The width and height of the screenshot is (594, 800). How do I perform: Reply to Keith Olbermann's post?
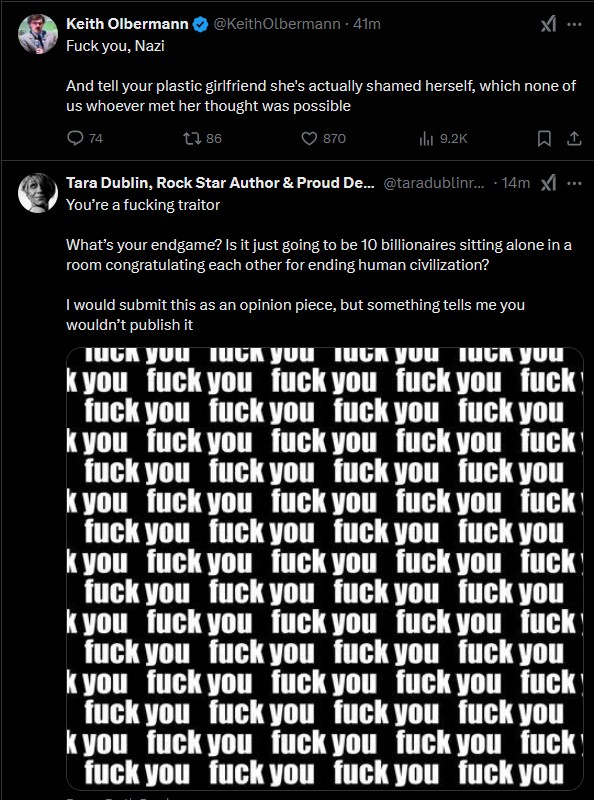(x=85, y=138)
